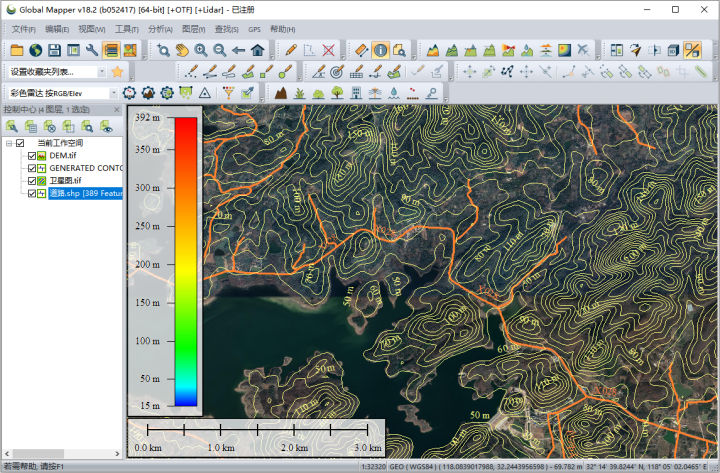The image size is (720, 473).
Task: Select the Pan hand tool
Action: (182, 50)
